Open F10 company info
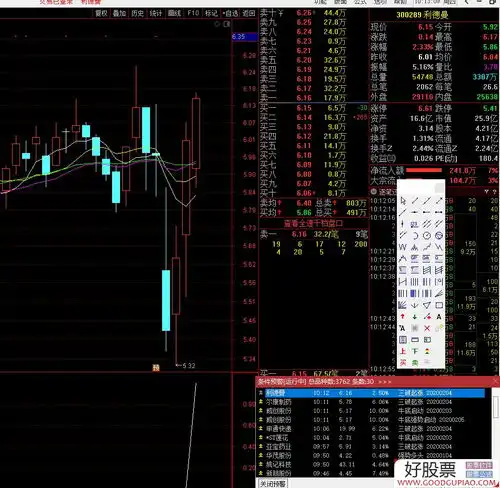 (193, 13)
